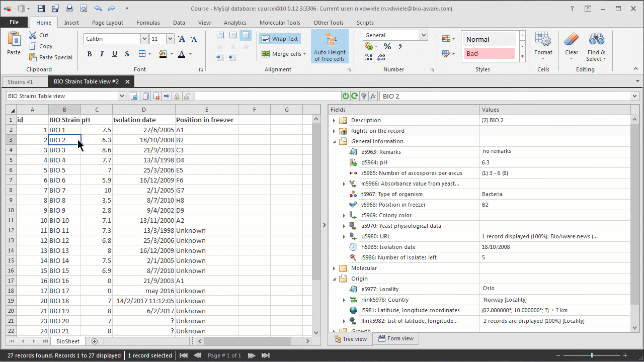
Task: Open the General number format dropdown
Action: (424, 35)
